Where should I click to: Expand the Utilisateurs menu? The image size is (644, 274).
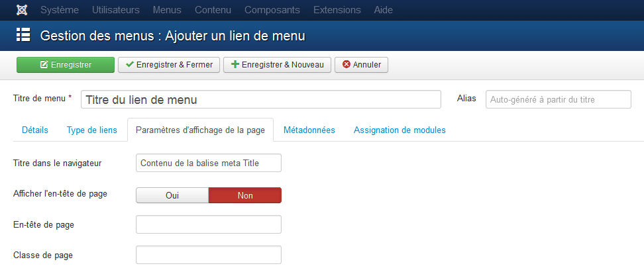click(x=115, y=10)
